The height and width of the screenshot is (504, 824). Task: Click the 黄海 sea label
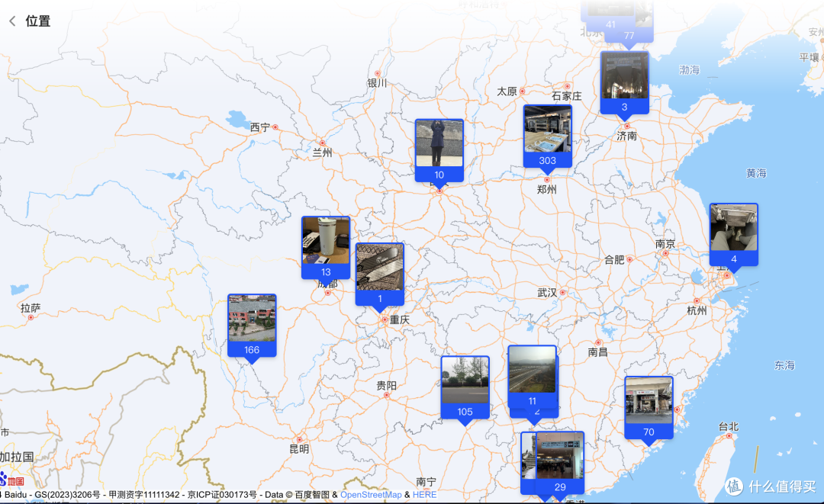click(x=755, y=173)
